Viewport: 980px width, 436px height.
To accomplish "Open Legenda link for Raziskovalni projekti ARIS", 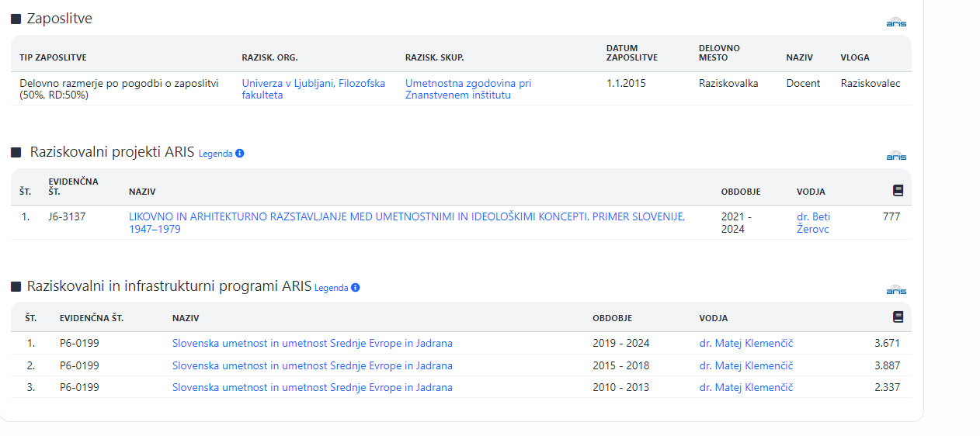I will click(215, 154).
